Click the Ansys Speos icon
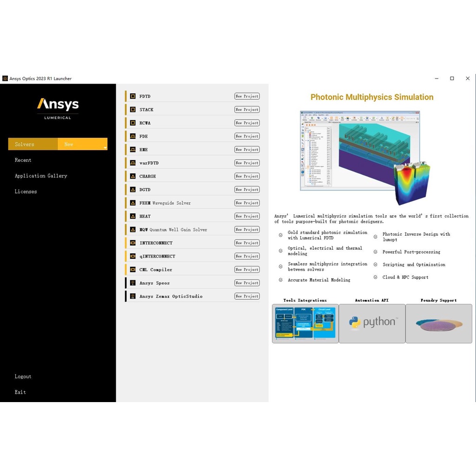This screenshot has height=476, width=476. tap(132, 283)
